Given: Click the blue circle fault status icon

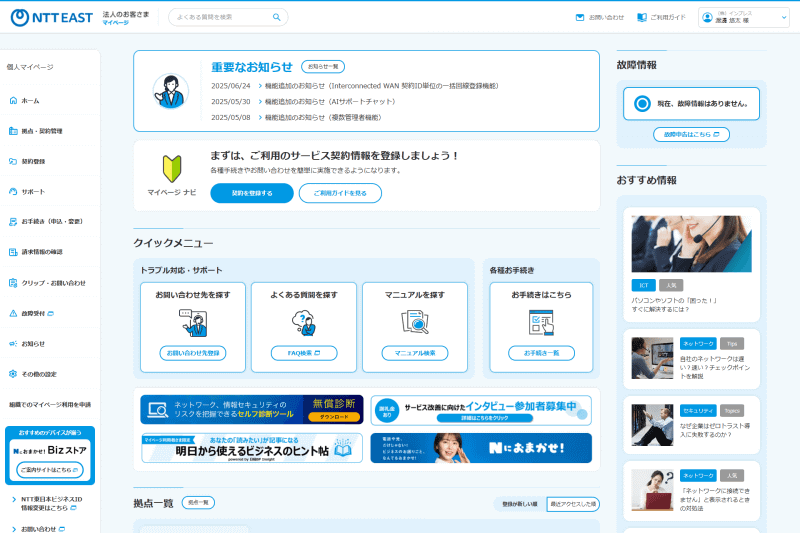Looking at the screenshot, I should [x=642, y=104].
